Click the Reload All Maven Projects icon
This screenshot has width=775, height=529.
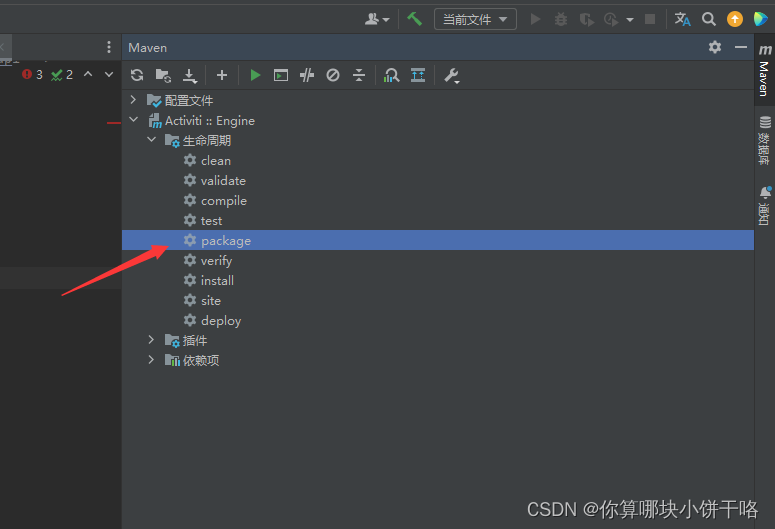tap(137, 75)
